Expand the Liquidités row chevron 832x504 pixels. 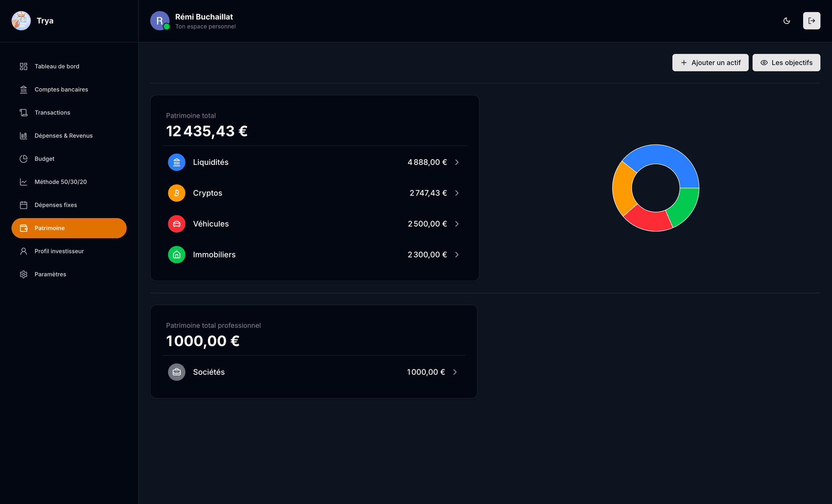[457, 162]
